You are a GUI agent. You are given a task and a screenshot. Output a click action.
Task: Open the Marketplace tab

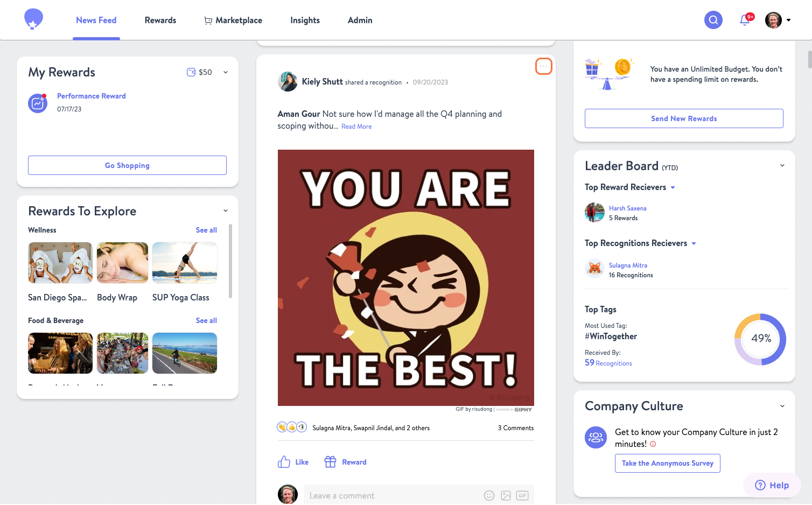tap(233, 20)
